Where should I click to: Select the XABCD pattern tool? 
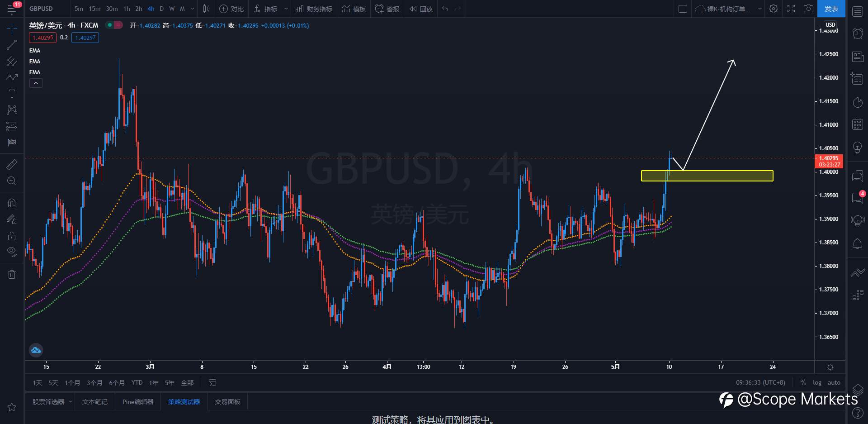pyautogui.click(x=12, y=110)
